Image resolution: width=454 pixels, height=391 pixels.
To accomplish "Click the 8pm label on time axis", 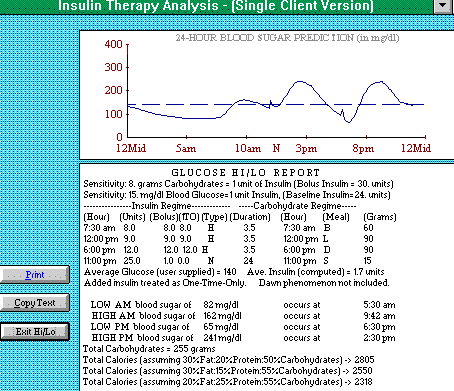I will click(363, 148).
